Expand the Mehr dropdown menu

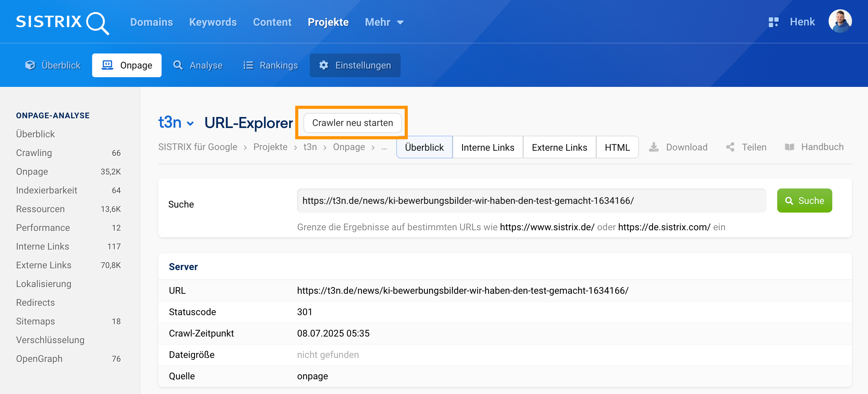click(x=384, y=22)
